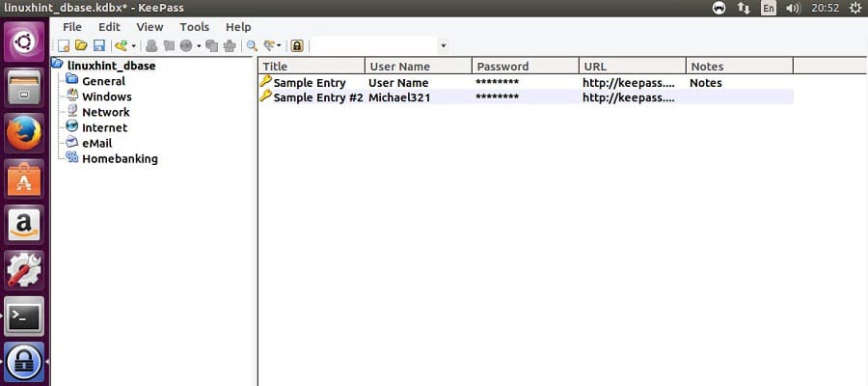Select the Network group
Viewport: 868px width, 386px height.
(x=106, y=112)
